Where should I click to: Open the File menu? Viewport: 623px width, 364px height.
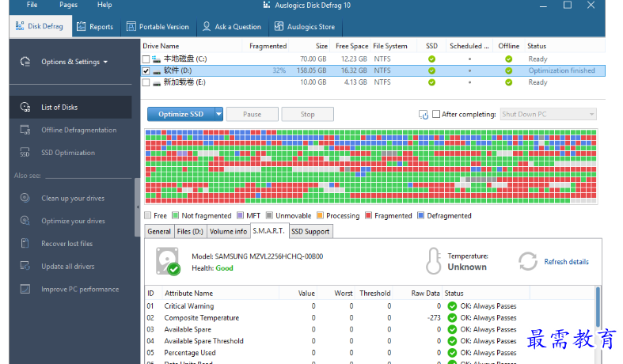click(32, 5)
